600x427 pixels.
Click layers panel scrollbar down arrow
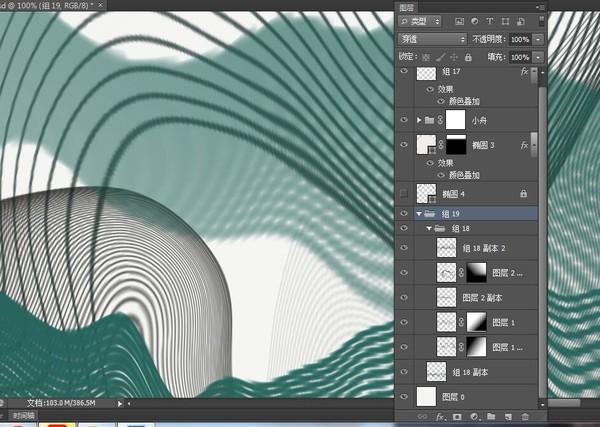pos(542,404)
